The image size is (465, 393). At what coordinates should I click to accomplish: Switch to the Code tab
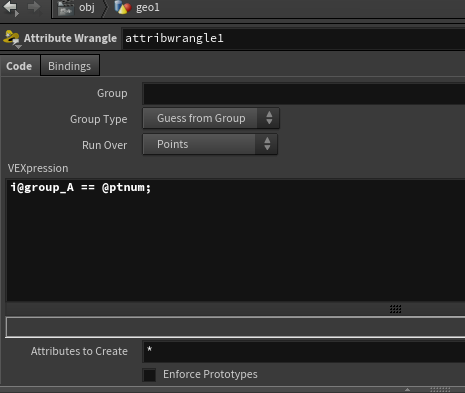pyautogui.click(x=19, y=66)
